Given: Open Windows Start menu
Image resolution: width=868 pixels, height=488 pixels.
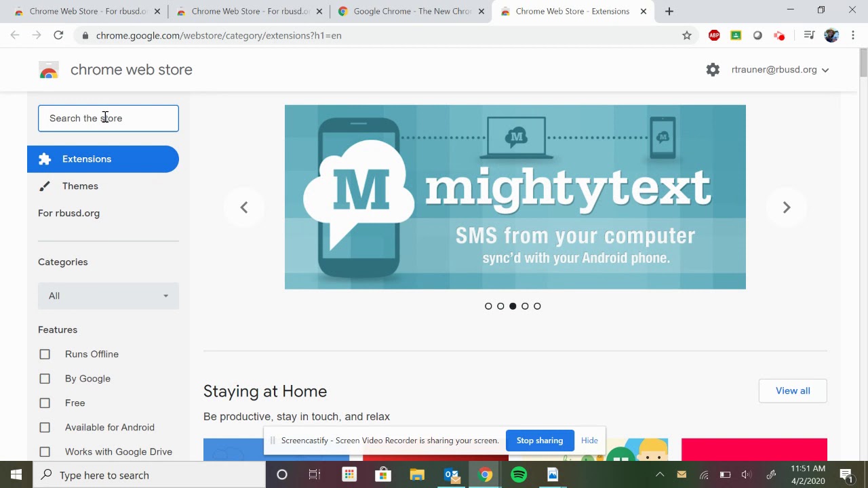Looking at the screenshot, I should click(x=16, y=474).
